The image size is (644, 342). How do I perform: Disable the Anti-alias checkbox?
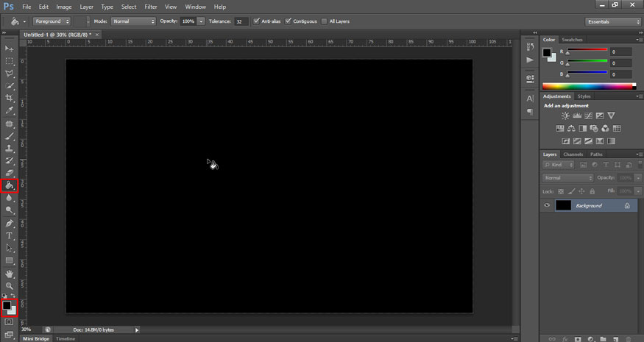coord(256,21)
